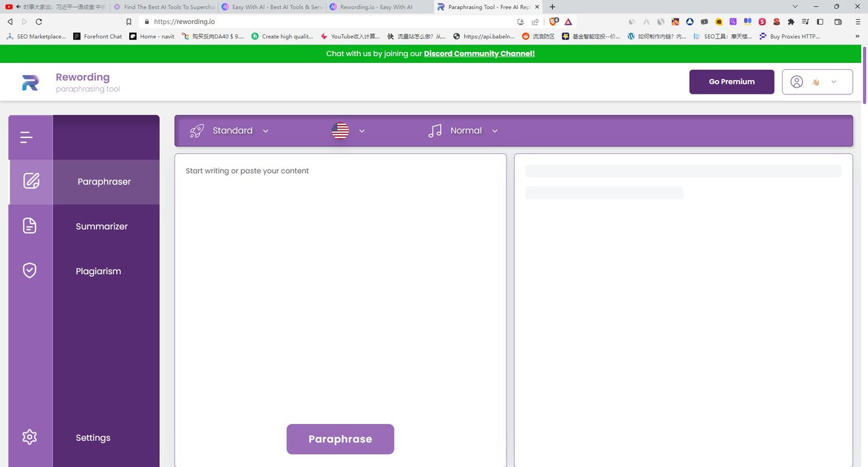Open the Summarizer tool in the sidebar

point(30,224)
